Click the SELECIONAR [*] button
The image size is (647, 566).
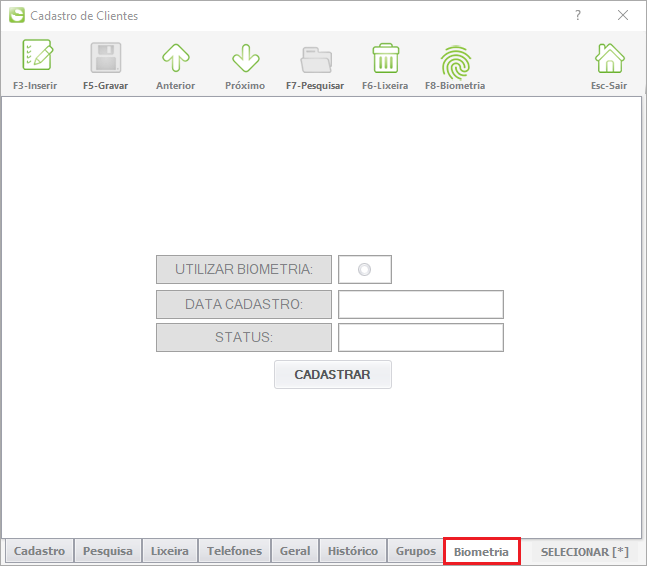585,552
